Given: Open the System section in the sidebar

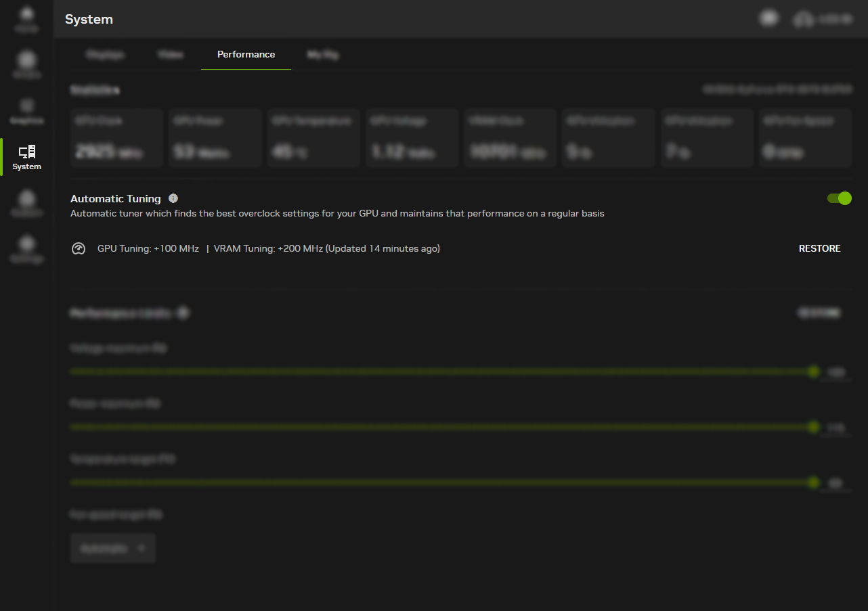Looking at the screenshot, I should click(27, 157).
